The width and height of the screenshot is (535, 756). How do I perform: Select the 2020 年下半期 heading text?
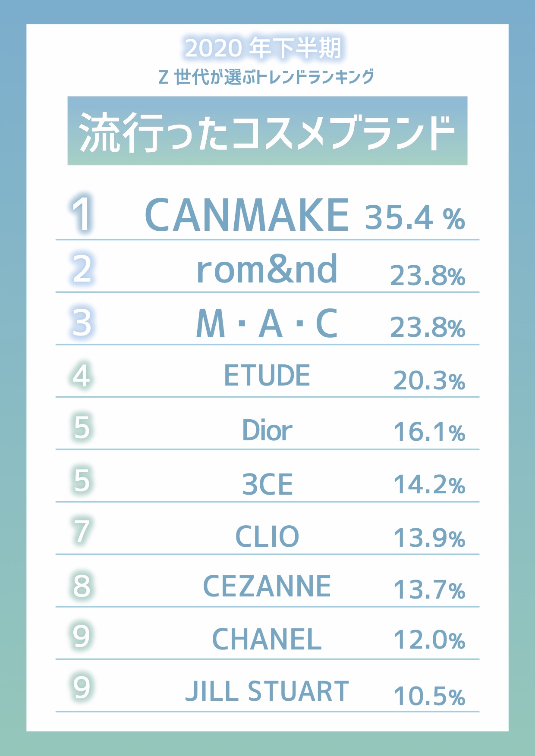click(263, 48)
